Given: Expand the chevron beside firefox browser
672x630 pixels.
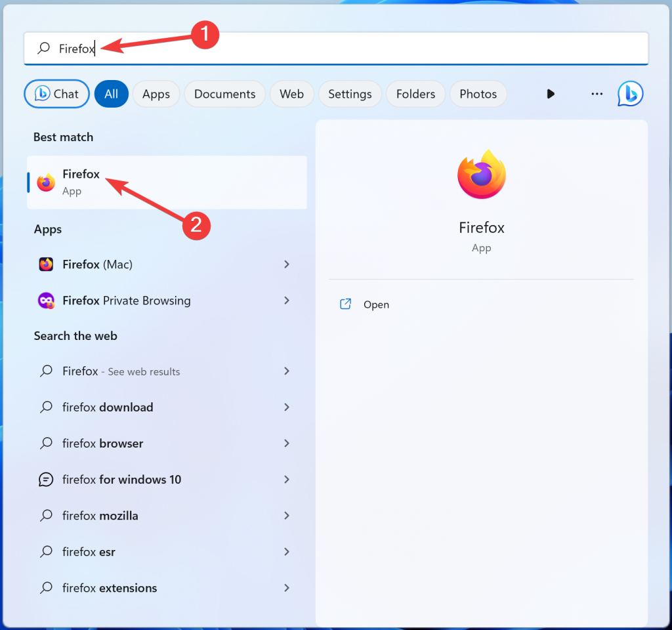Looking at the screenshot, I should [x=287, y=443].
